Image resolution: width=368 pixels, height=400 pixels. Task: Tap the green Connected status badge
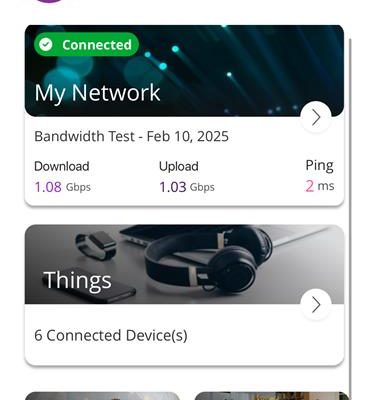click(86, 44)
